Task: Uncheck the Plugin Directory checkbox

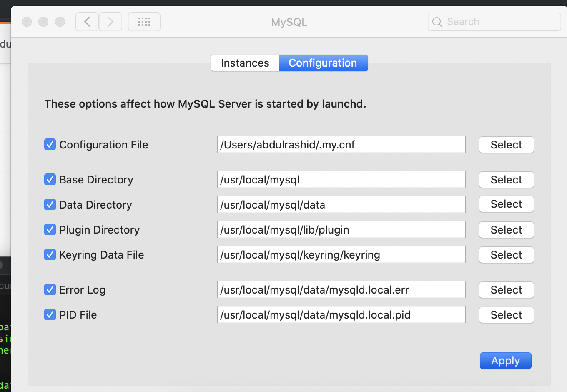Action: (x=50, y=230)
